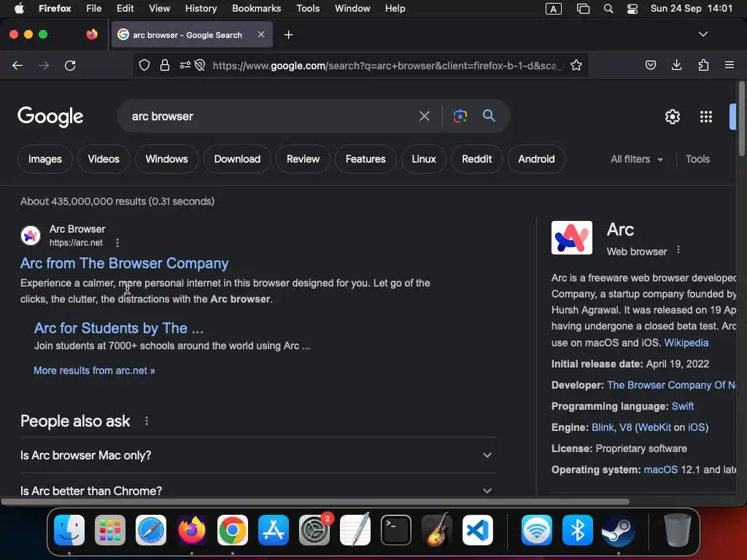Open the extensions puzzle icon
Image resolution: width=747 pixels, height=560 pixels.
pyautogui.click(x=703, y=65)
